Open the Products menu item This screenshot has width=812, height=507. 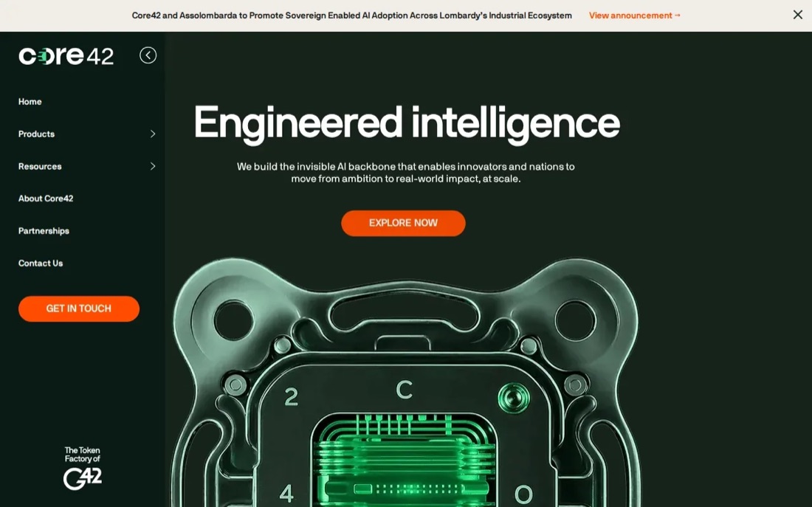(36, 134)
